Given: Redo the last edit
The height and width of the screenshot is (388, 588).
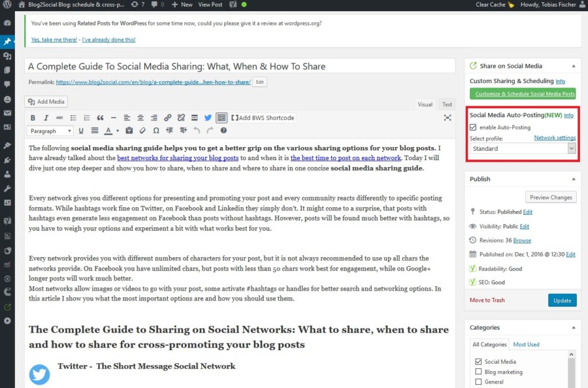Looking at the screenshot, I should [x=210, y=131].
